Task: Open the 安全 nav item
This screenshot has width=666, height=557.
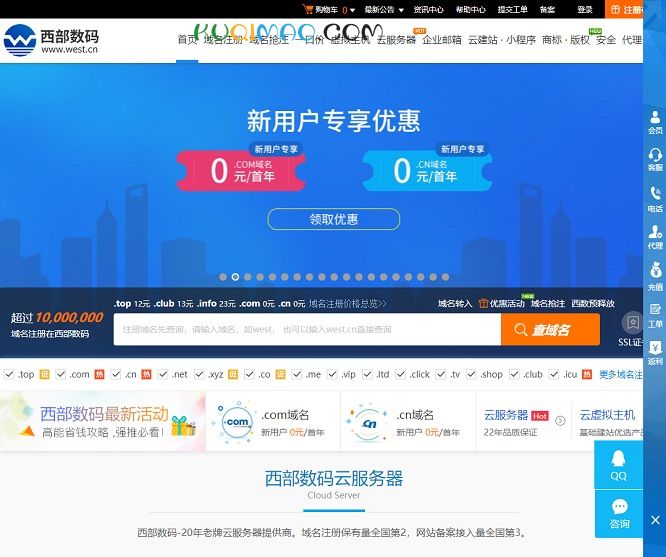Action: pos(606,40)
